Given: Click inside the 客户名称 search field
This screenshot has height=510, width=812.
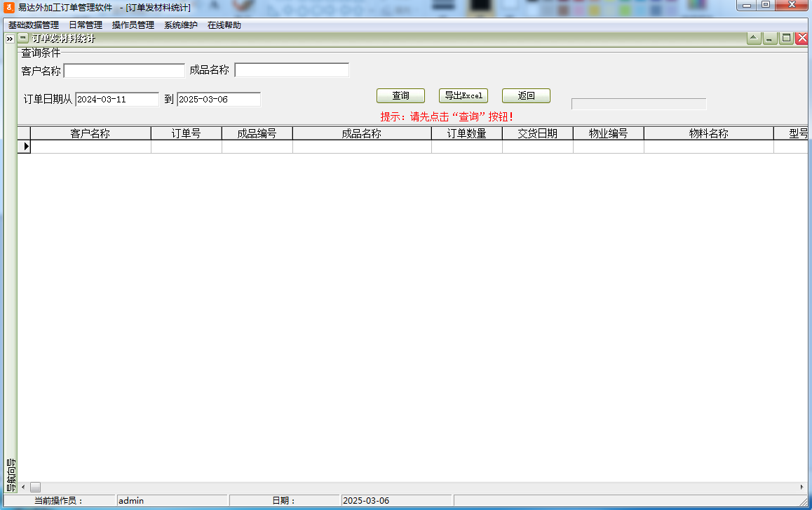Looking at the screenshot, I should (123, 70).
